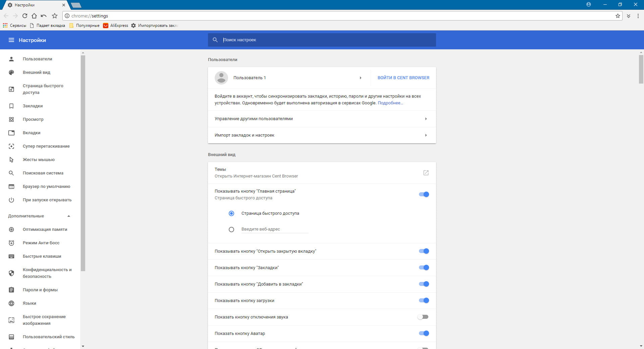Screen dimensions: 644x349
Task: Open Внешний вид in the sidebar
Action: pos(37,72)
